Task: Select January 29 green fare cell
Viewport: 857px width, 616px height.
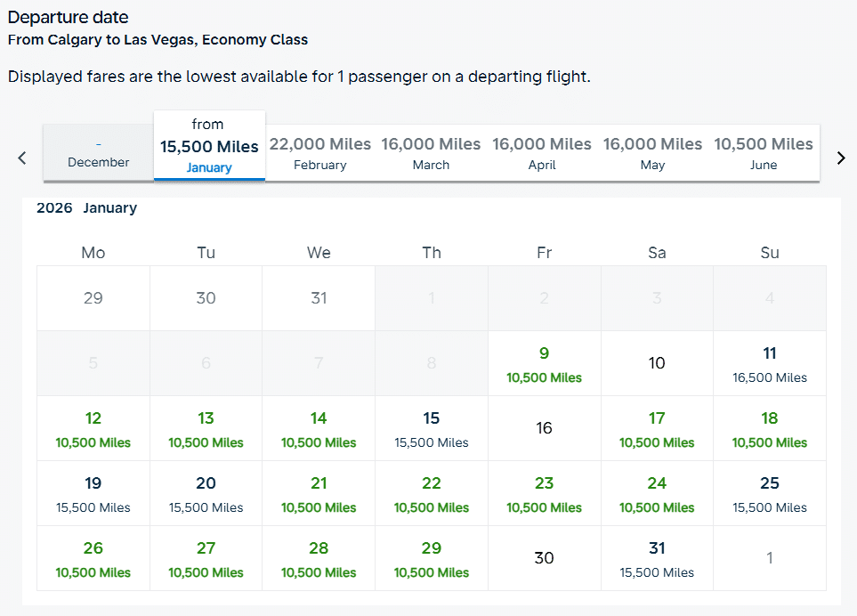Action: 431,557
